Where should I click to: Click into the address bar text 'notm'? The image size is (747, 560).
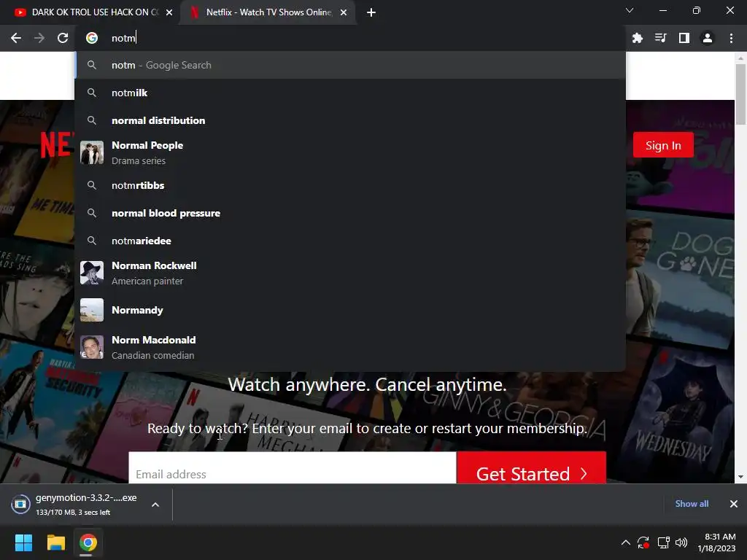tap(123, 38)
